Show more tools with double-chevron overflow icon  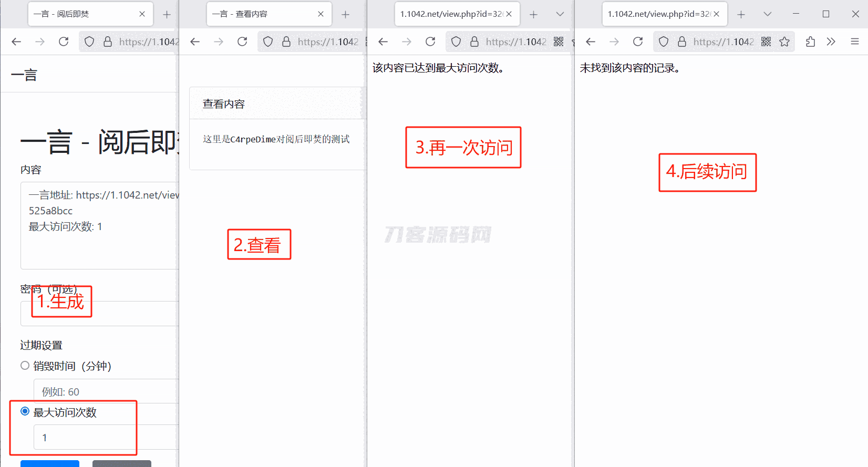831,41
